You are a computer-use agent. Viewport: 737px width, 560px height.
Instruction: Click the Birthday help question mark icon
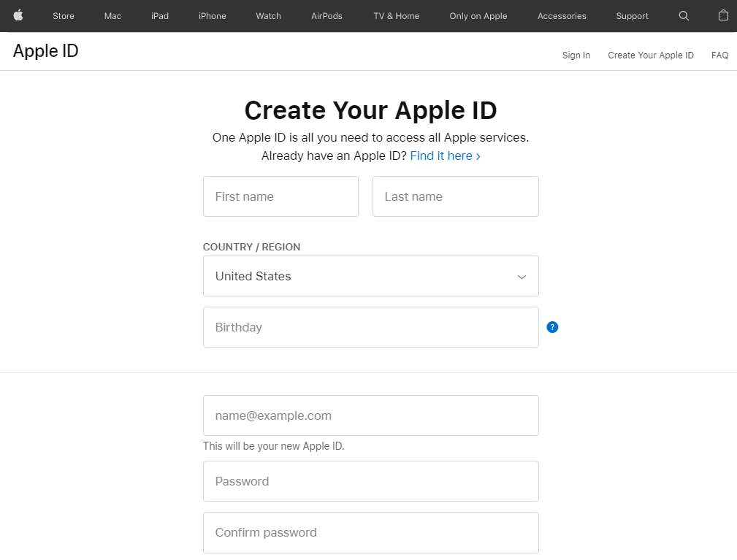(x=552, y=327)
